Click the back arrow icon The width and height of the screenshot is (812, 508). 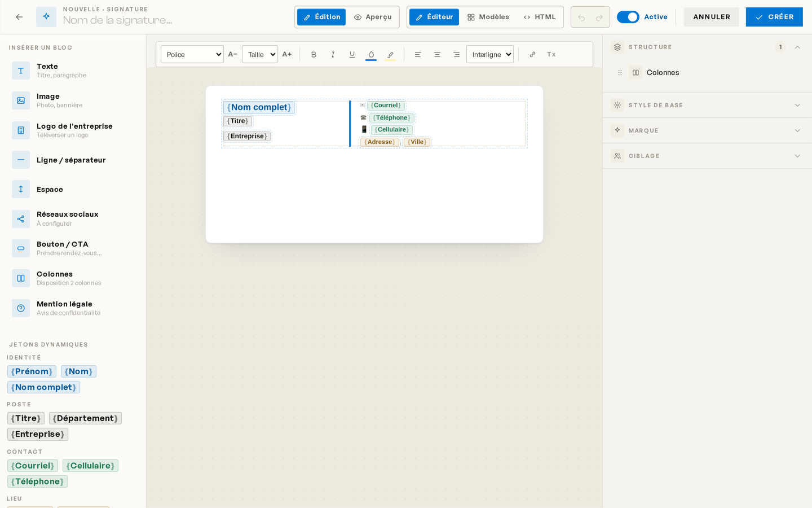19,17
